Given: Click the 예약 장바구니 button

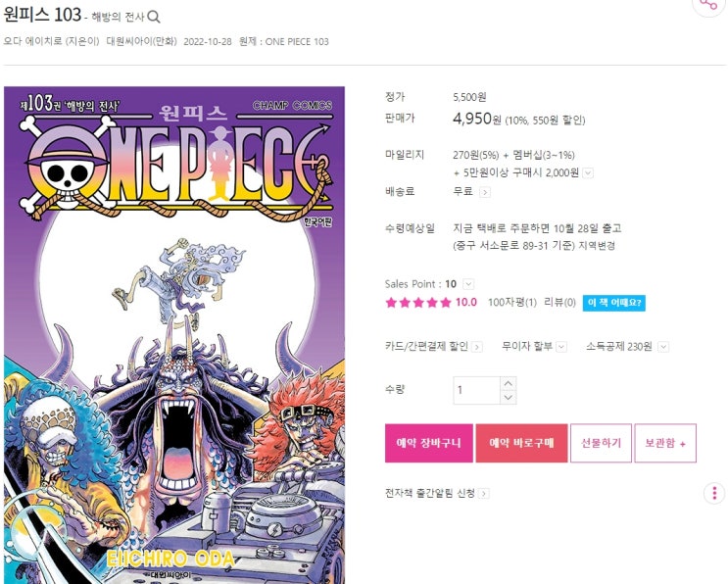Looking at the screenshot, I should click(428, 443).
